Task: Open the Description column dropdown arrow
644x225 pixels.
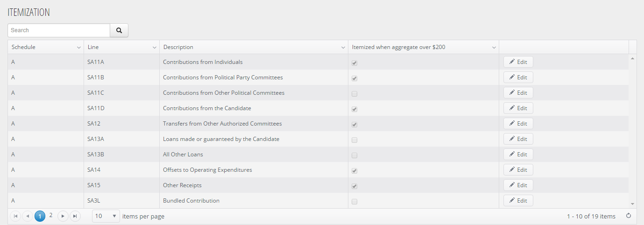Action: click(343, 47)
